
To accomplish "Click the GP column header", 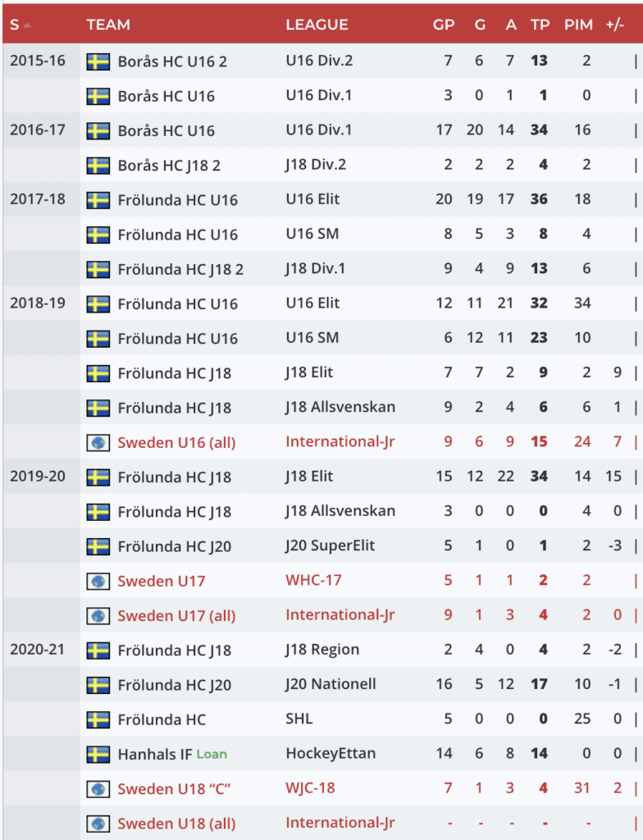I will [x=444, y=25].
